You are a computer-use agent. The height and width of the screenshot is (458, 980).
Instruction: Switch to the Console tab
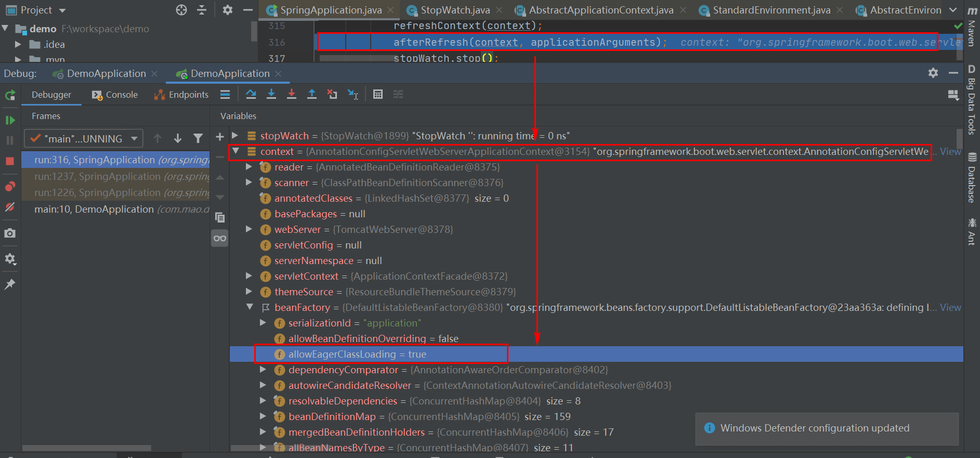[x=115, y=95]
